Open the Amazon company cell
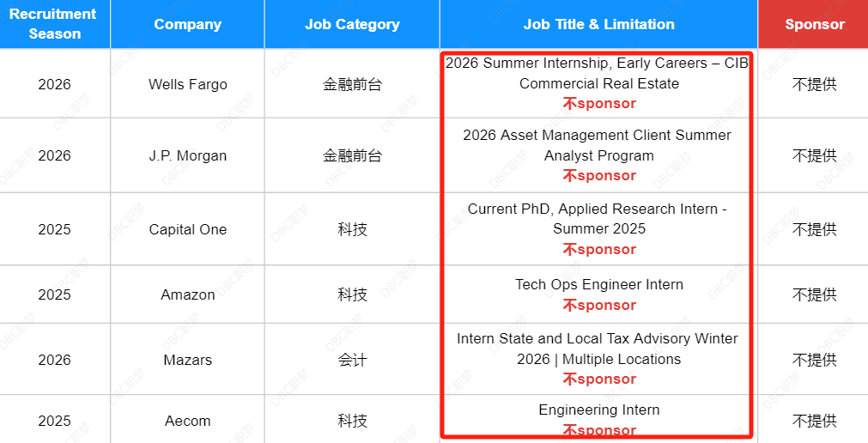 [x=188, y=294]
